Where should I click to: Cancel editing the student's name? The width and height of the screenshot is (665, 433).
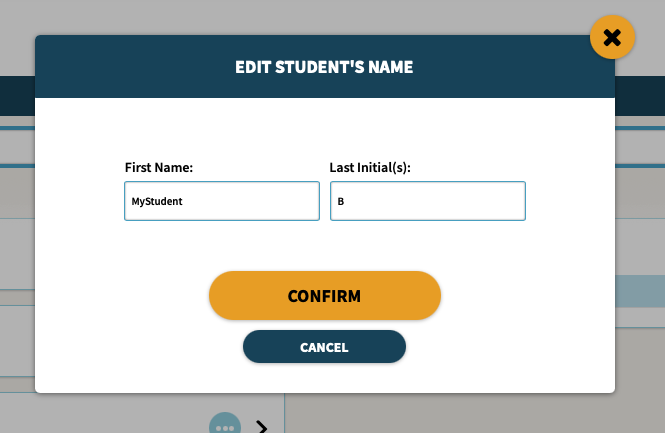(324, 347)
